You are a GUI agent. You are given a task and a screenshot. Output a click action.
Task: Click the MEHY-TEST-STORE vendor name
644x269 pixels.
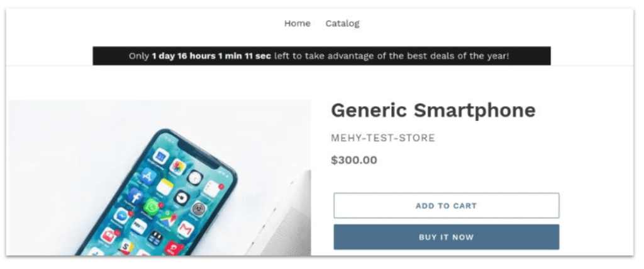[382, 138]
